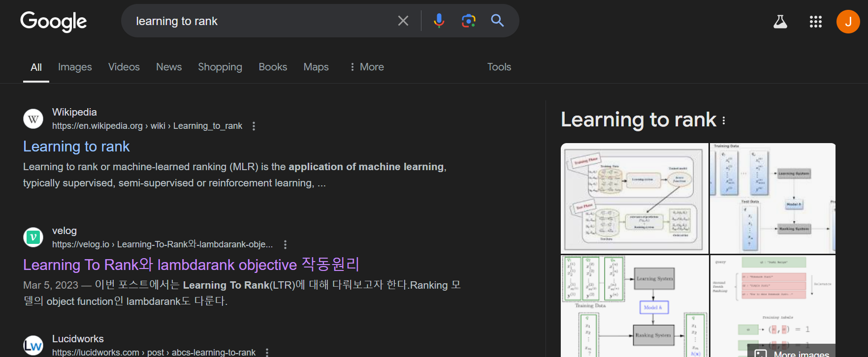Switch to the Shopping tab
868x357 pixels.
[x=220, y=67]
